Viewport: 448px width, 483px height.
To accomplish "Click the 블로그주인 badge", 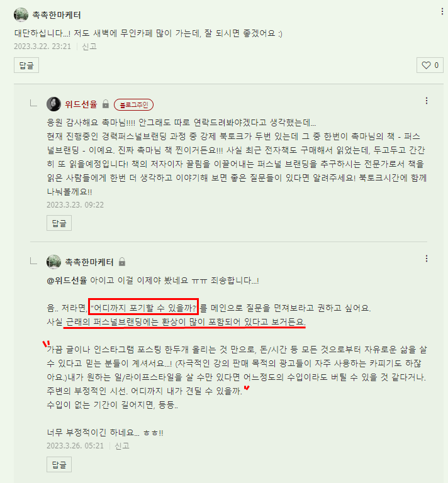I will [134, 105].
